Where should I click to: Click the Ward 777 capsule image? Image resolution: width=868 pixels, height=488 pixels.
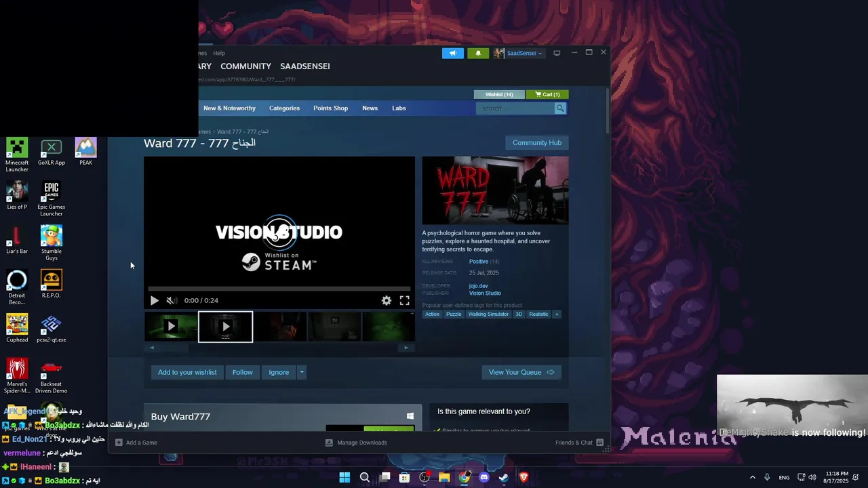point(495,190)
